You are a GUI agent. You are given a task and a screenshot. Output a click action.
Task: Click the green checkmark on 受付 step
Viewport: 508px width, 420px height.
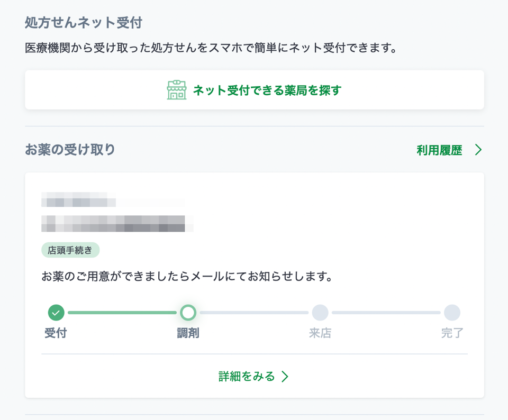click(57, 313)
